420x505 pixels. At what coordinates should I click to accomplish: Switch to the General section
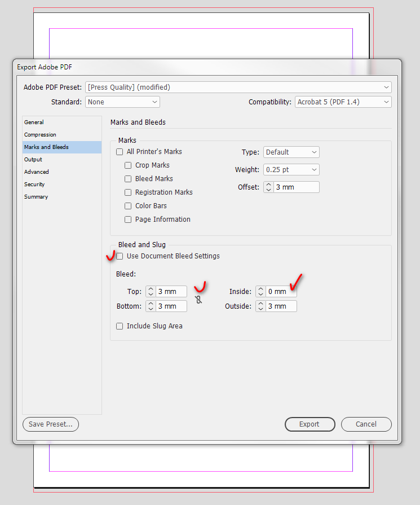pos(62,122)
